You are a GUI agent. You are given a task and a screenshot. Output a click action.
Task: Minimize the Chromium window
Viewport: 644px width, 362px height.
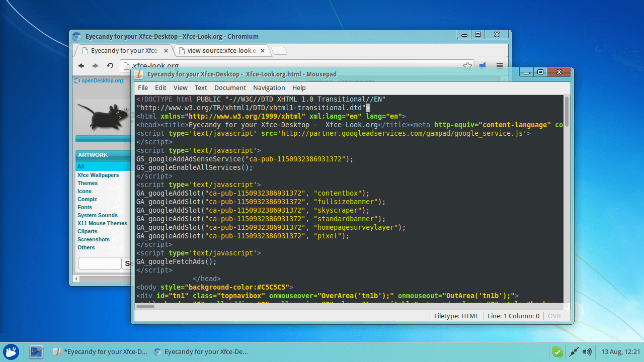coord(464,35)
